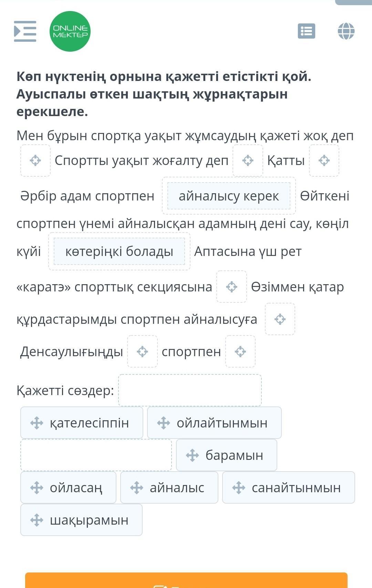Click the placed answer көтеріңкі болады
The height and width of the screenshot is (588, 372).
click(119, 251)
